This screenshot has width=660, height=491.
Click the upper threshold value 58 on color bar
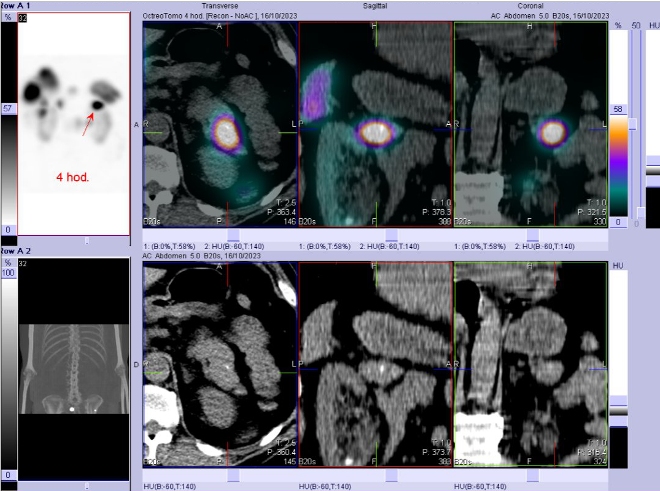pyautogui.click(x=618, y=109)
